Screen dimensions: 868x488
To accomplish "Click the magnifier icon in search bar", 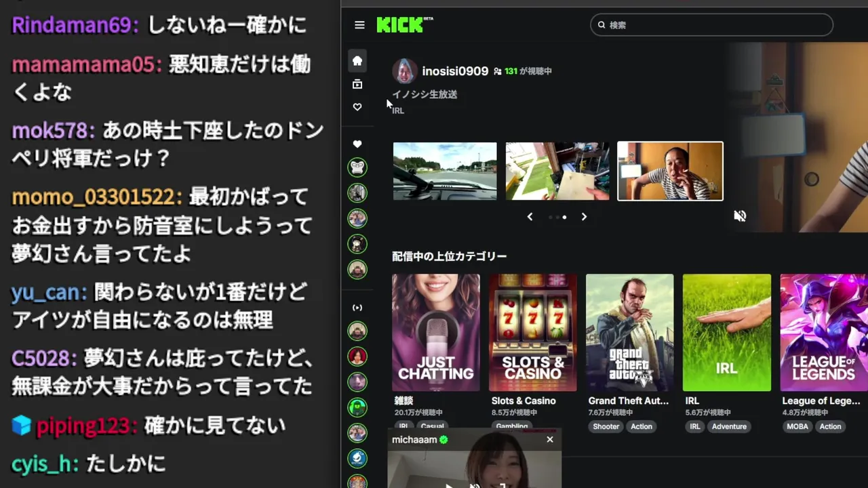I will [601, 25].
